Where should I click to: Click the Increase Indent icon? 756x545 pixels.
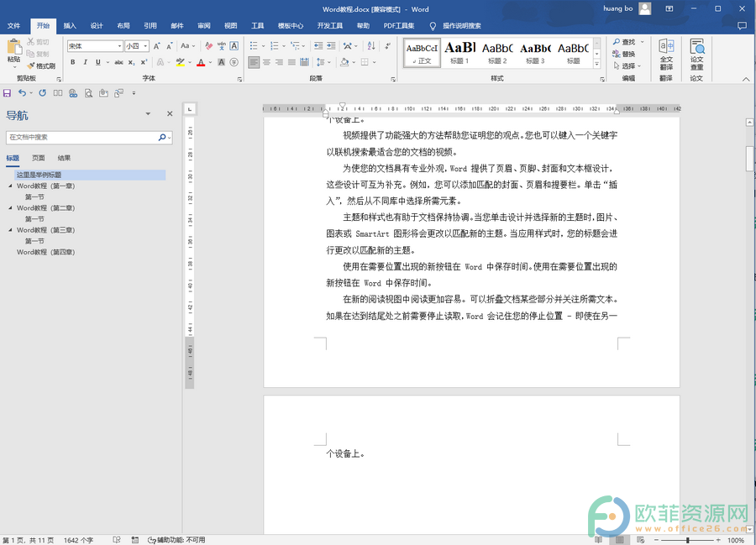click(331, 46)
